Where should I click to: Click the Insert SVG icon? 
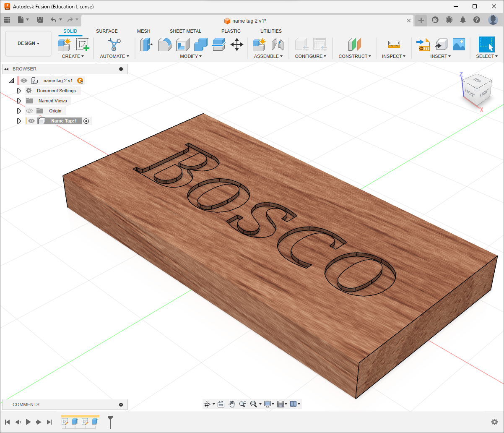[x=423, y=44]
